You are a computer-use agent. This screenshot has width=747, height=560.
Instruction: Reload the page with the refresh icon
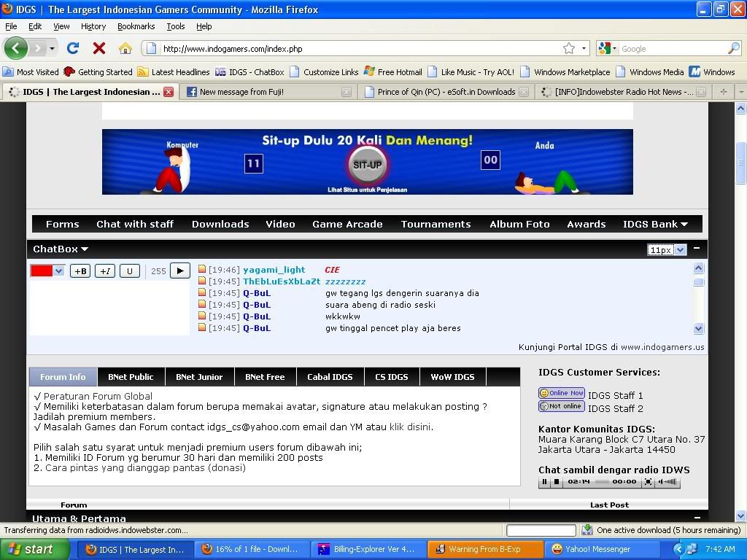pos(72,48)
